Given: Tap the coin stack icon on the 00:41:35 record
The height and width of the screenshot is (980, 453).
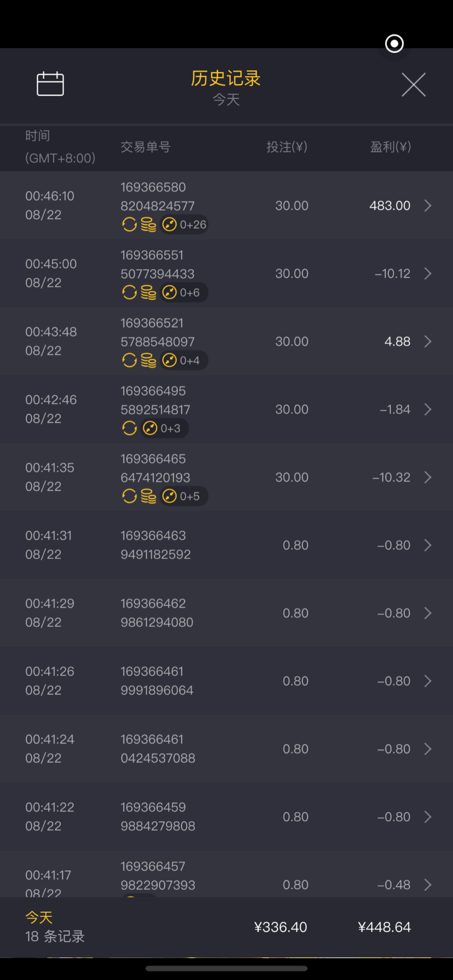Looking at the screenshot, I should (148, 496).
